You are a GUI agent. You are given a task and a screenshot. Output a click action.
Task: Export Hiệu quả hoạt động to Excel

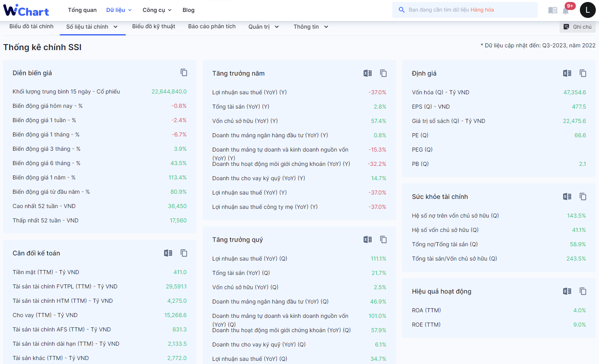tap(567, 291)
